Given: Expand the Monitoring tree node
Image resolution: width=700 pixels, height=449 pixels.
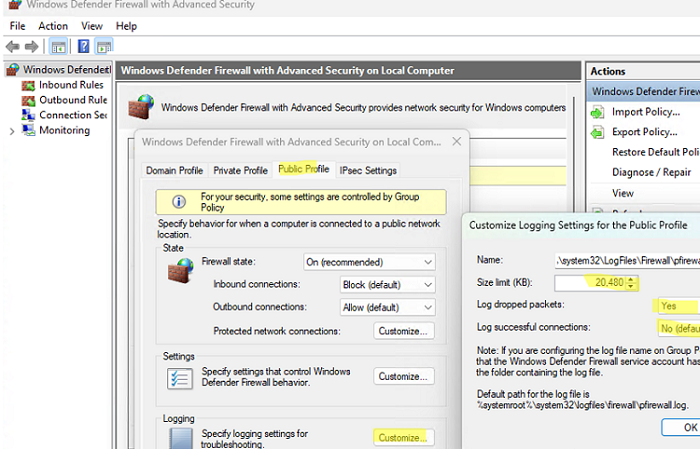Looking at the screenshot, I should pos(11,130).
